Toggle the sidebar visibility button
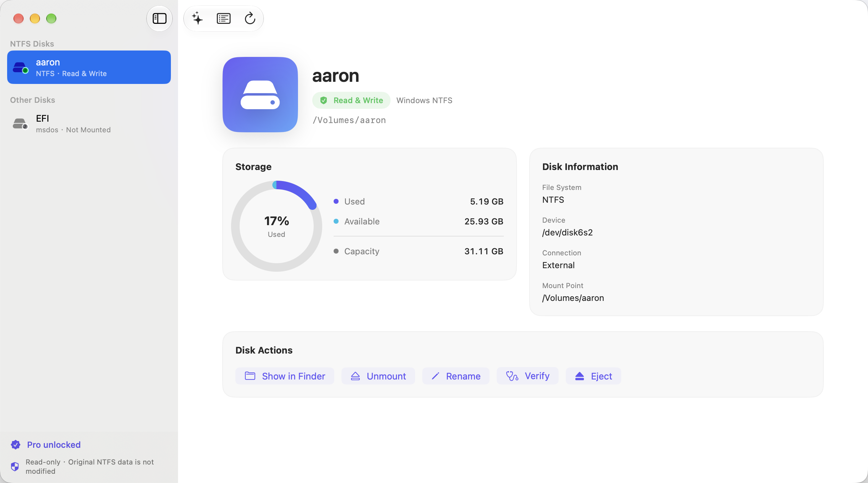This screenshot has height=483, width=868. (160, 18)
